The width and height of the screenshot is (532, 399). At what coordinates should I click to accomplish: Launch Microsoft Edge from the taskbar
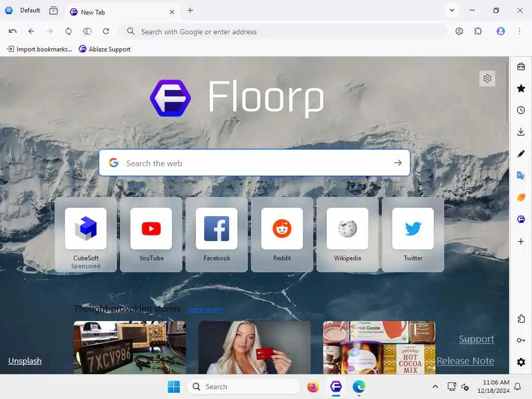pyautogui.click(x=358, y=387)
